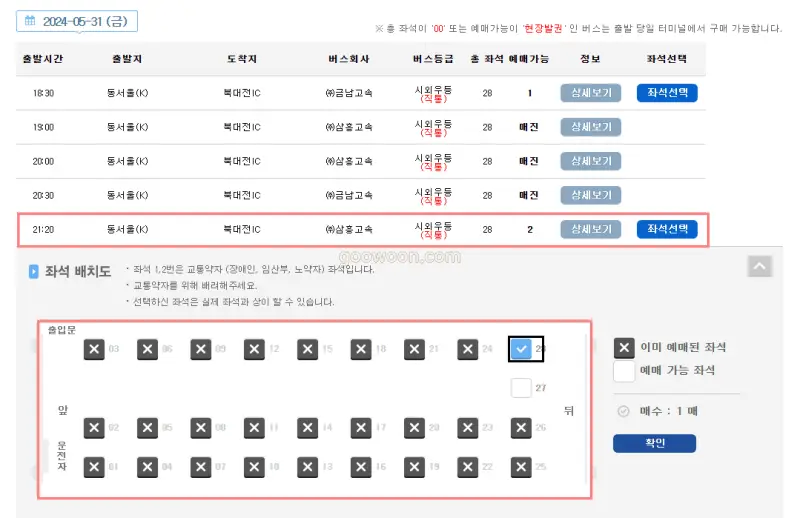
Task: Click the 21:20 departure time cell
Action: pyautogui.click(x=43, y=230)
